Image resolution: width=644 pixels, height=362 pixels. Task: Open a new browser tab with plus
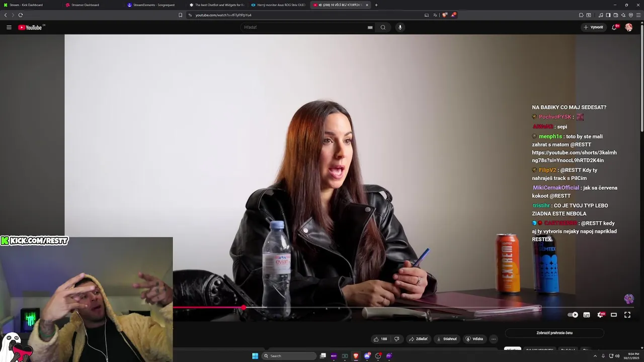coord(376,5)
